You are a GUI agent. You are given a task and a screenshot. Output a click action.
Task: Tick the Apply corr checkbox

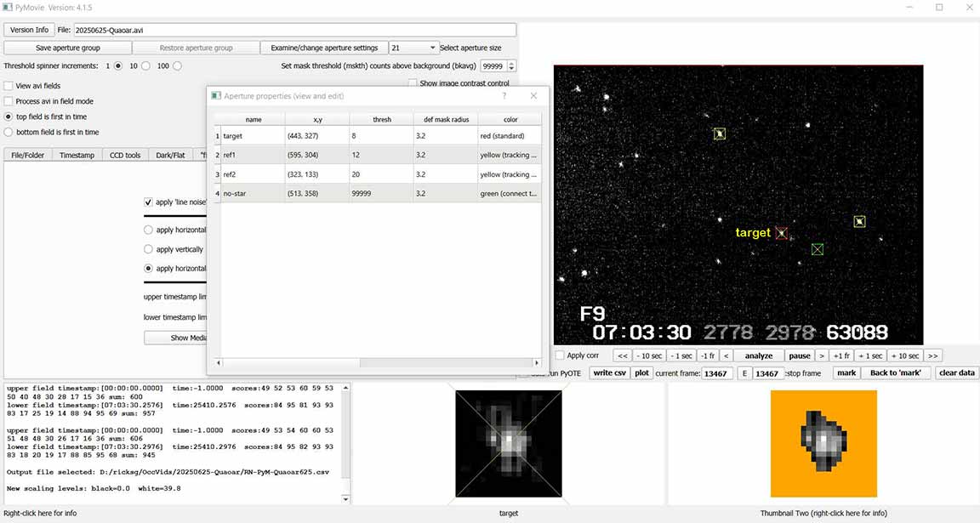[560, 355]
